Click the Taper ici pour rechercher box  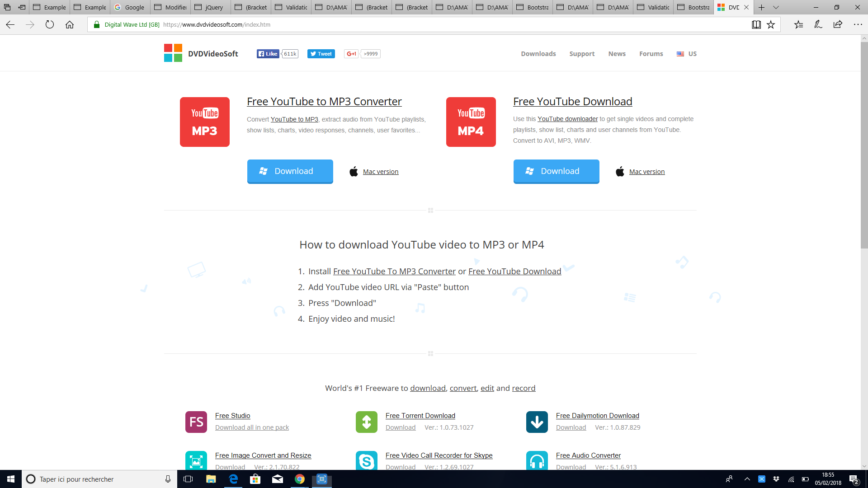[x=99, y=479]
